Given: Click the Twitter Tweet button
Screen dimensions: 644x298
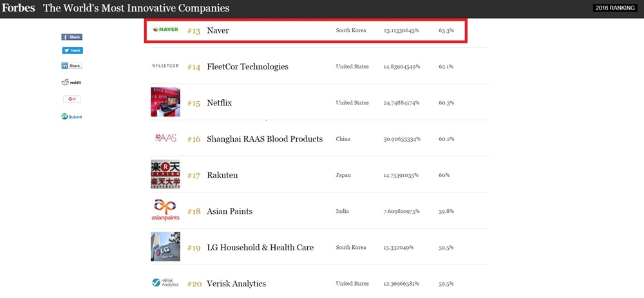Looking at the screenshot, I should 72,50.
